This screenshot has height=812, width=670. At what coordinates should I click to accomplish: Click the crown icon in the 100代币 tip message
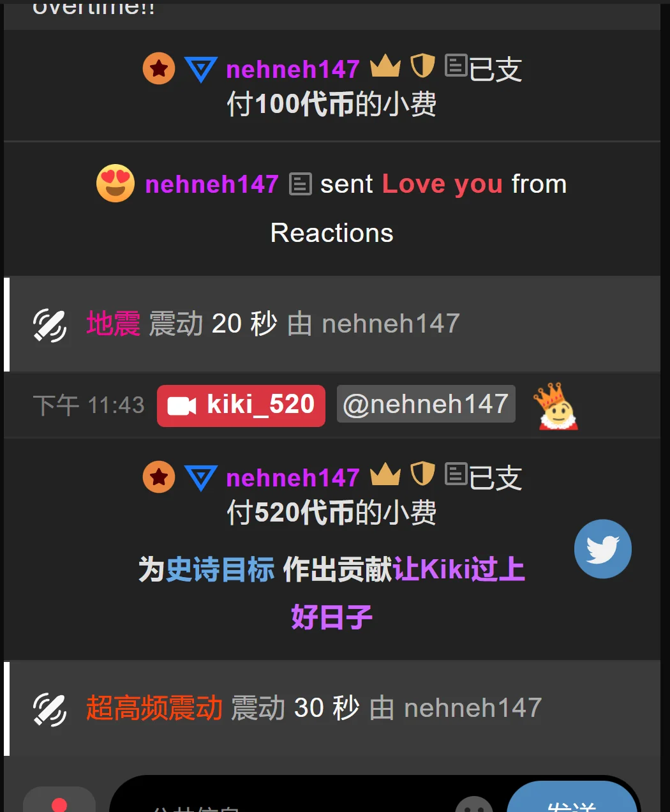(x=385, y=66)
